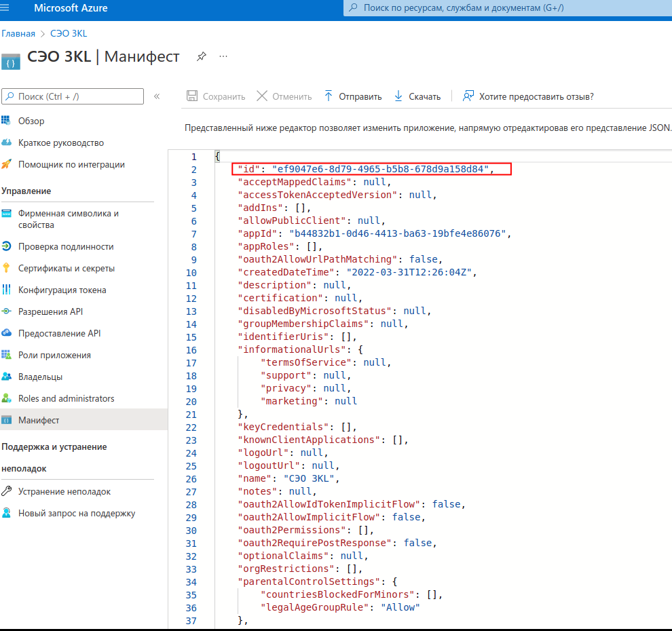Click the Обзор grid icon
Viewport: 672px width, 631px height.
pos(6,120)
